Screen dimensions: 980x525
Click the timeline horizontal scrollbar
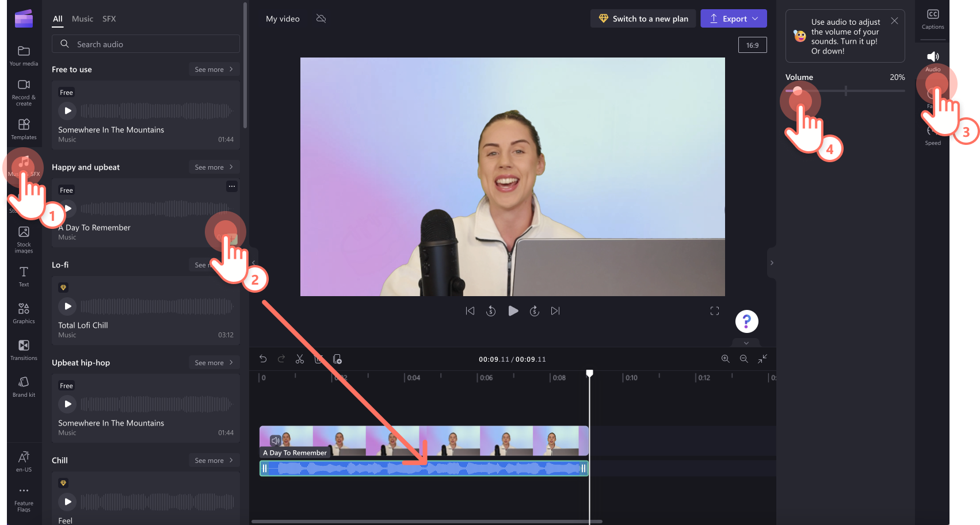coord(427,522)
